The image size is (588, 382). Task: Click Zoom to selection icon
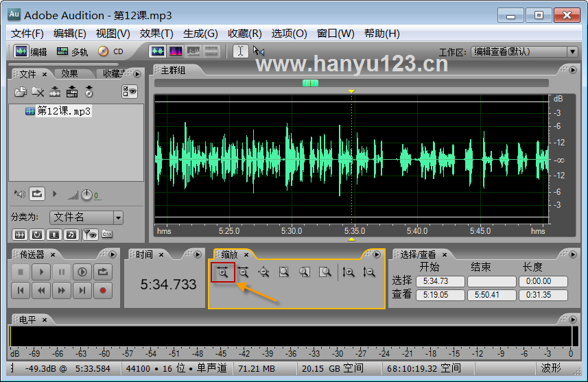[x=284, y=272]
